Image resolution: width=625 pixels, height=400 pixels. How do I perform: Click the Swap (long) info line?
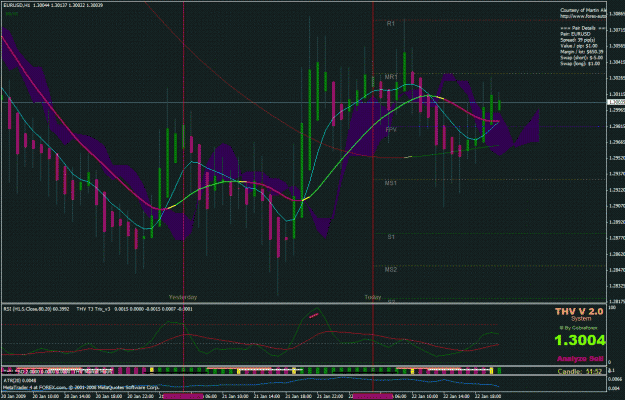(x=580, y=63)
